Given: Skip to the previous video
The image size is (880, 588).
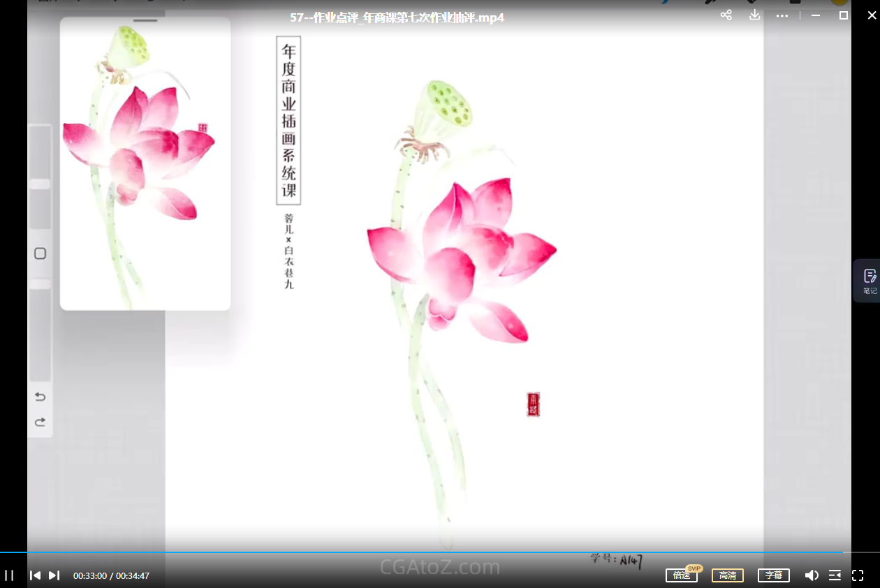Looking at the screenshot, I should click(35, 575).
